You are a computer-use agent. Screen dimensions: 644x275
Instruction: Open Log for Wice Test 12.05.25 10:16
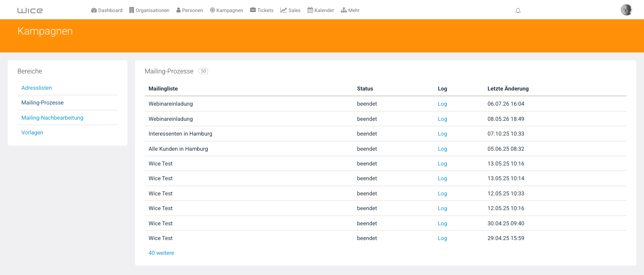tap(442, 208)
